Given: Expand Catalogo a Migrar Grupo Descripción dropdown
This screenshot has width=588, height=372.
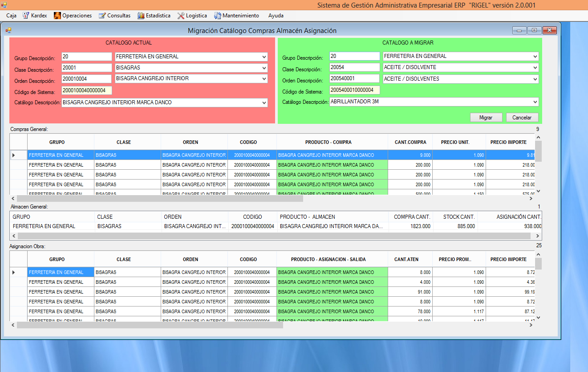Looking at the screenshot, I should [x=535, y=56].
